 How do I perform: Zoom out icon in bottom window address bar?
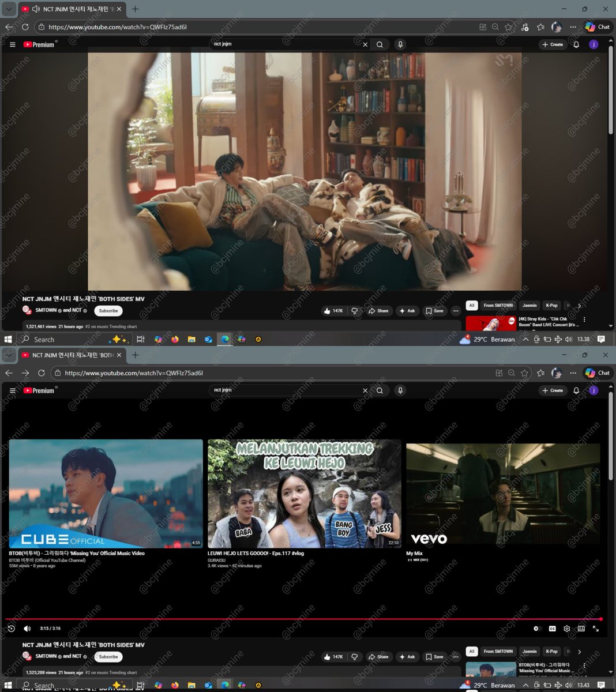[511, 373]
